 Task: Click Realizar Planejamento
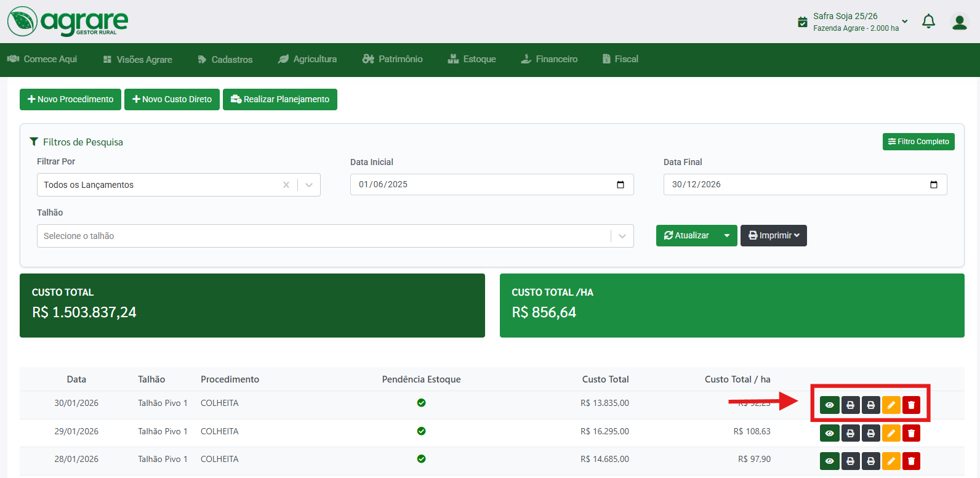click(x=280, y=99)
